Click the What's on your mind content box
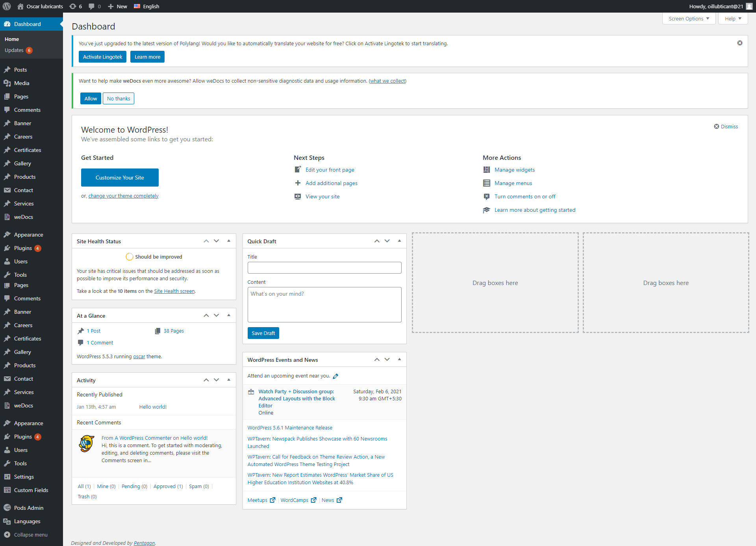The width and height of the screenshot is (756, 546). pos(324,305)
